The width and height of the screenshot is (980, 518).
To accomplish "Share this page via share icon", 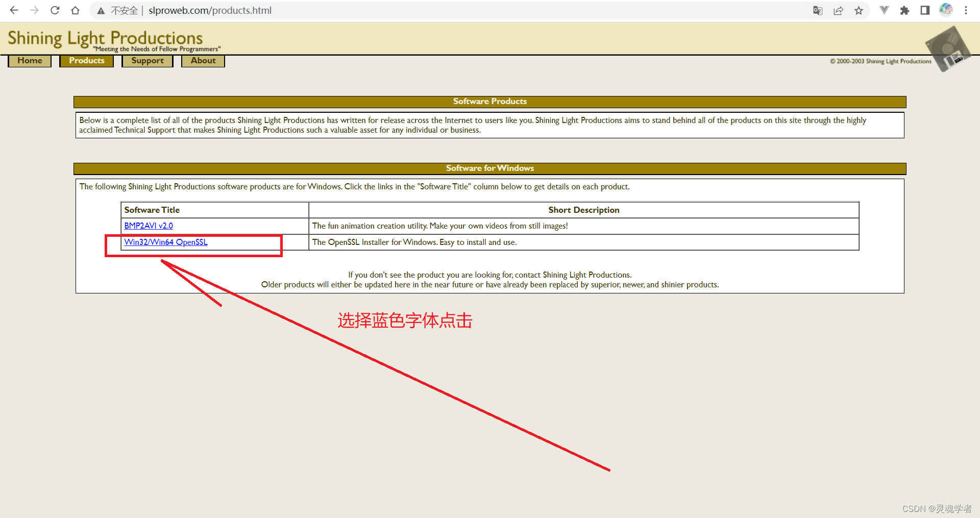I will point(838,10).
